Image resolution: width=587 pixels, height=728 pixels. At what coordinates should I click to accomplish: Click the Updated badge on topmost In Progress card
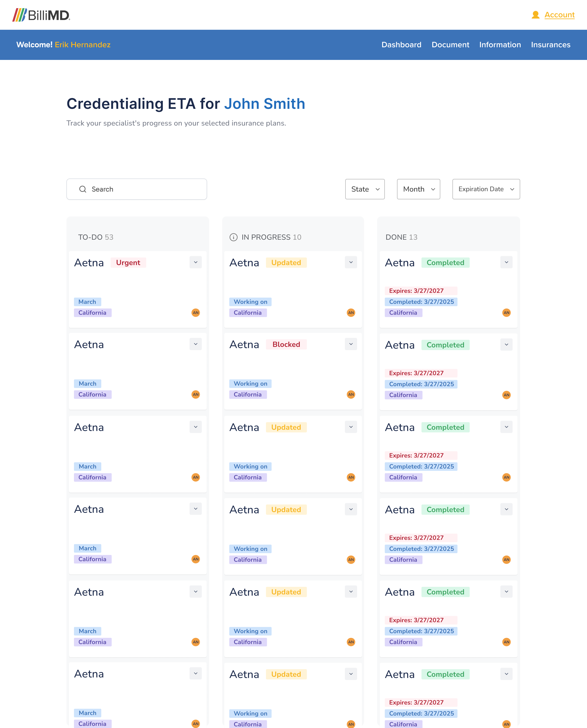pos(286,263)
